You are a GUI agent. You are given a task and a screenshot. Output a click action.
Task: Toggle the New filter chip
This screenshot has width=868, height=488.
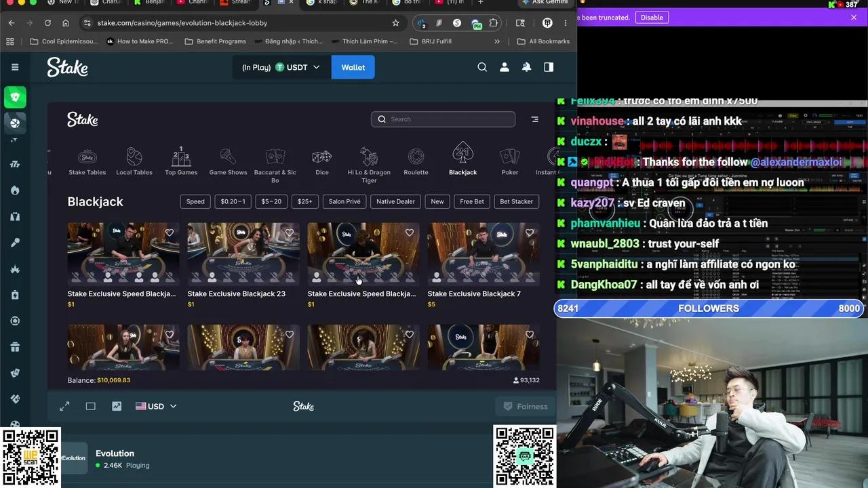coord(437,201)
